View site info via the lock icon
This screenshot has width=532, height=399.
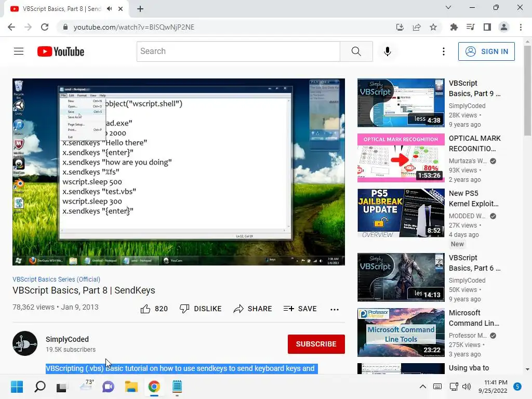(65, 27)
